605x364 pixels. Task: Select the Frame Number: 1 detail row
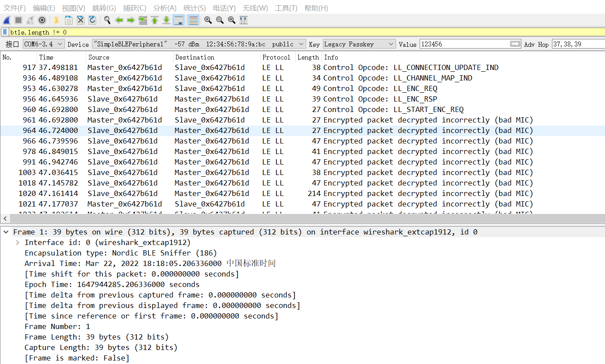57,326
